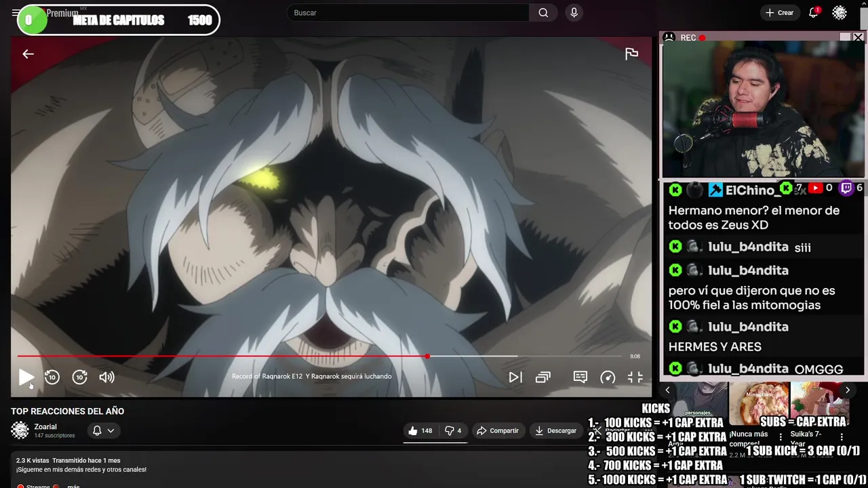
Task: Click the 147 suscriptores text
Action: click(55, 436)
